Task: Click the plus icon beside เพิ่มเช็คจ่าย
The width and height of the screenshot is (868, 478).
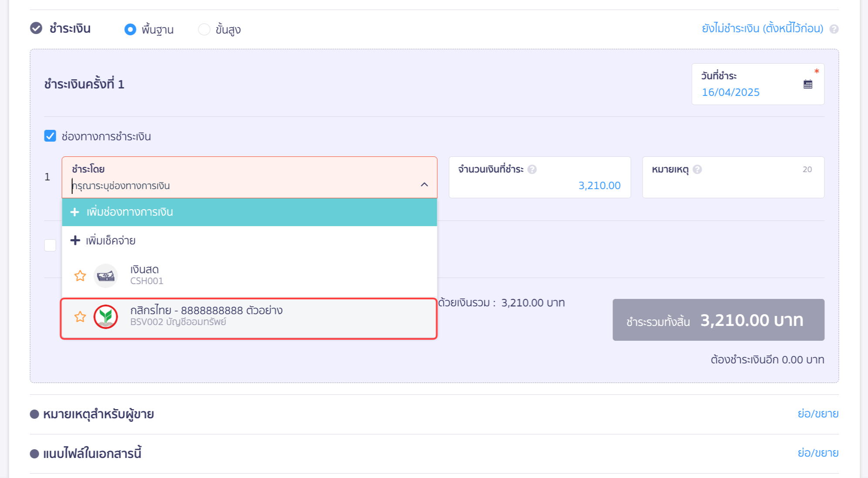Action: pos(75,241)
